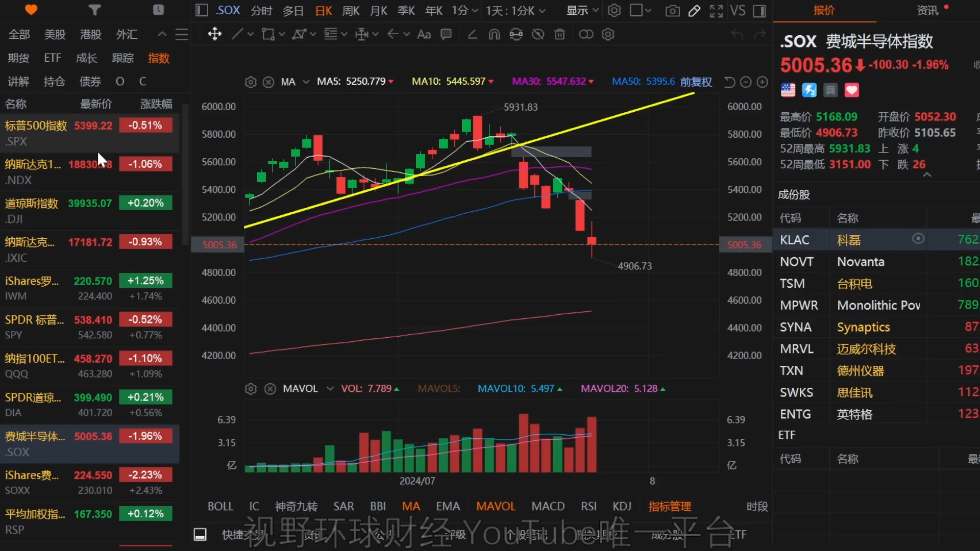980x551 pixels.
Task: Open VS compare function
Action: coord(738,11)
